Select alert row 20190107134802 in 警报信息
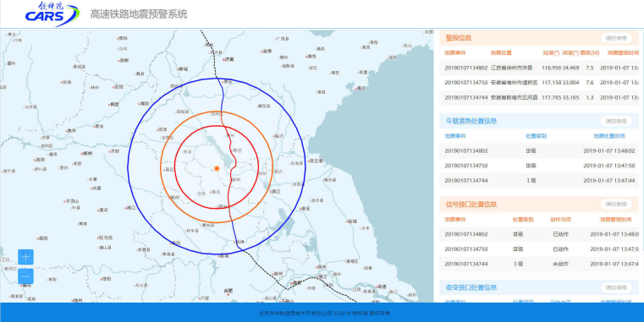Screen dimensions: 644x322 [539, 68]
